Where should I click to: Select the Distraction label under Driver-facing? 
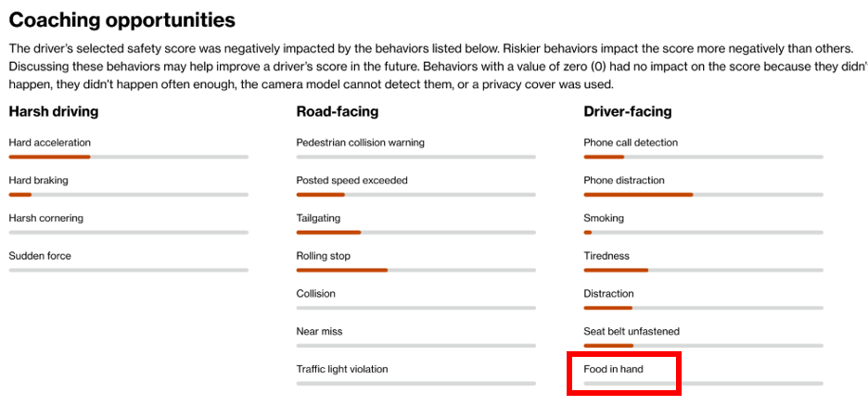point(608,294)
